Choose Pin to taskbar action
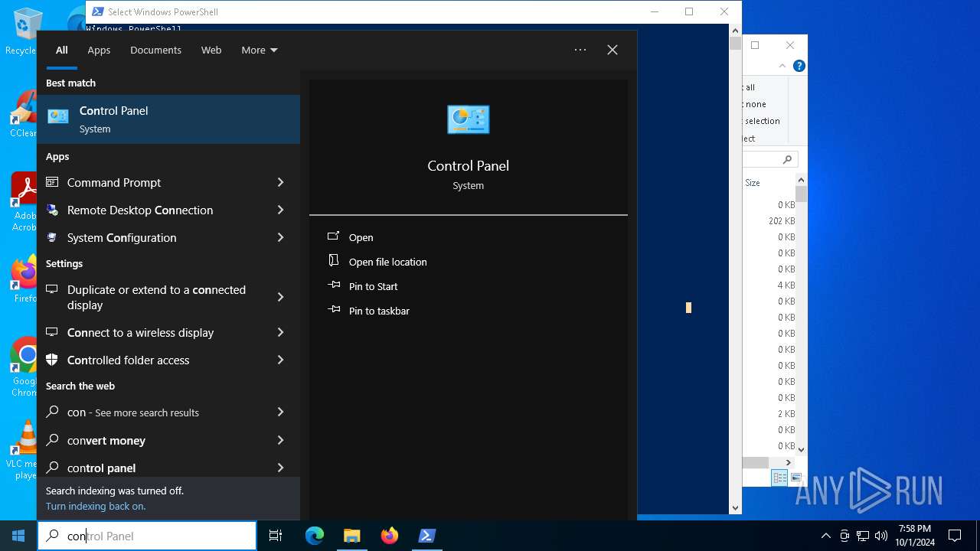This screenshot has height=551, width=980. (379, 311)
